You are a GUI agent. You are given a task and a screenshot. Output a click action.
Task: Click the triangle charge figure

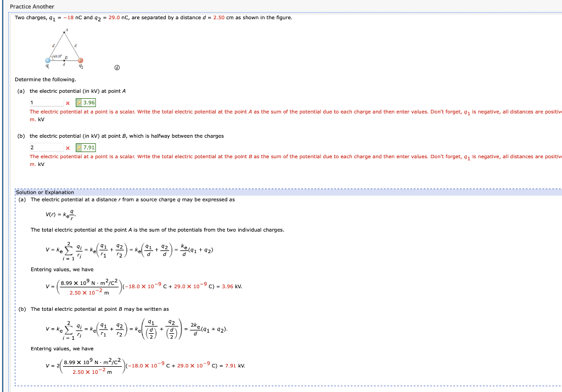click(x=65, y=49)
